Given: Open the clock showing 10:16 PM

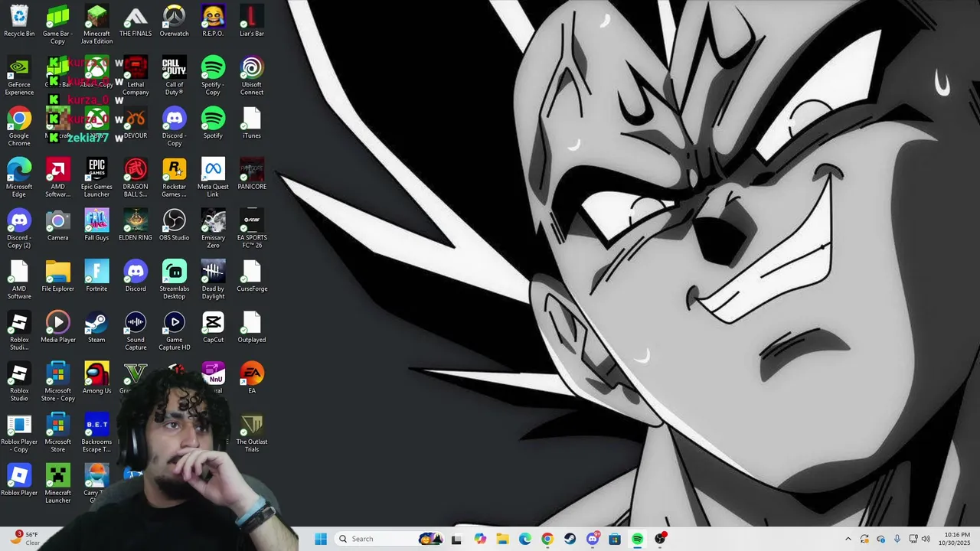Looking at the screenshot, I should click(957, 539).
